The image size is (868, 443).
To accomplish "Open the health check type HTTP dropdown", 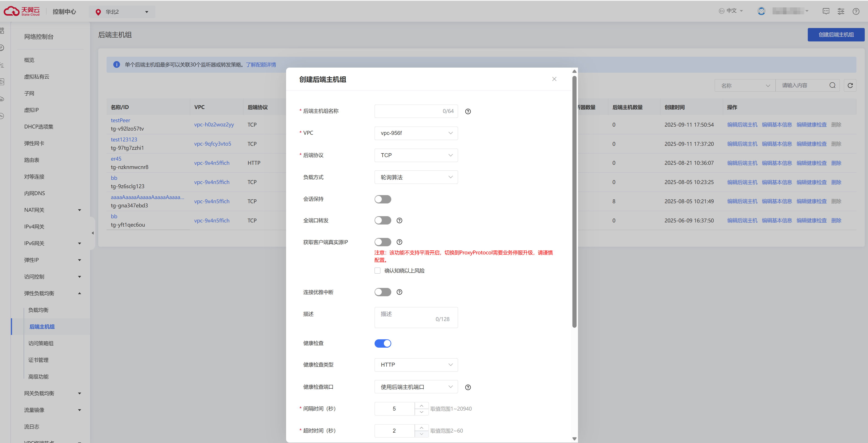I will tap(416, 365).
